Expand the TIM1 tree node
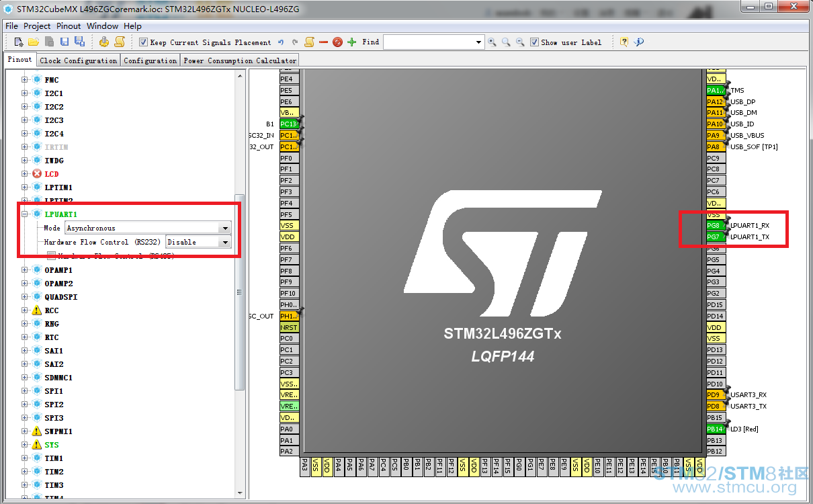The height and width of the screenshot is (504, 813). [x=24, y=458]
